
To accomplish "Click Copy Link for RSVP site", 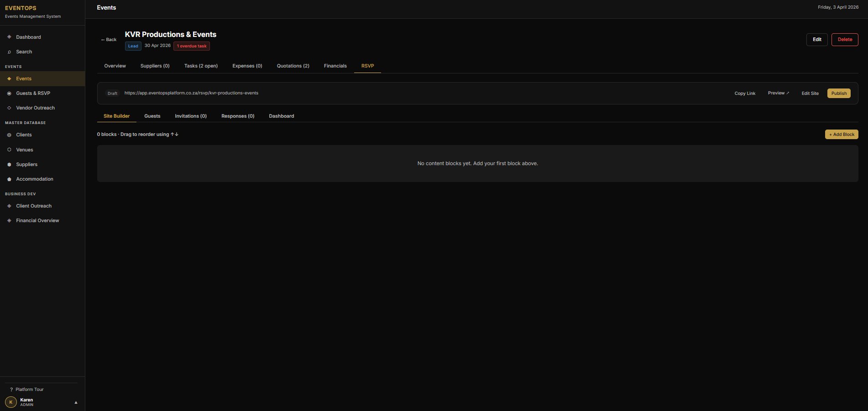I will (x=745, y=94).
